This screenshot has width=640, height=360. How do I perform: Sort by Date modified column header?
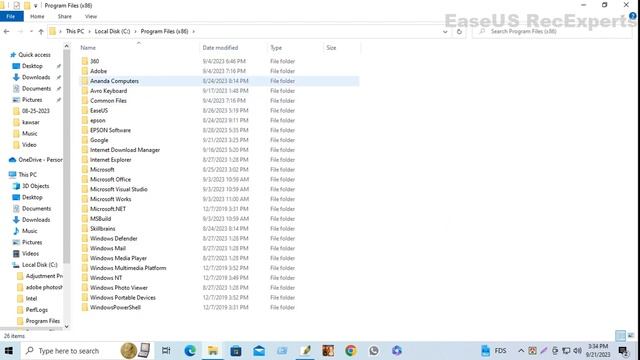pos(220,48)
